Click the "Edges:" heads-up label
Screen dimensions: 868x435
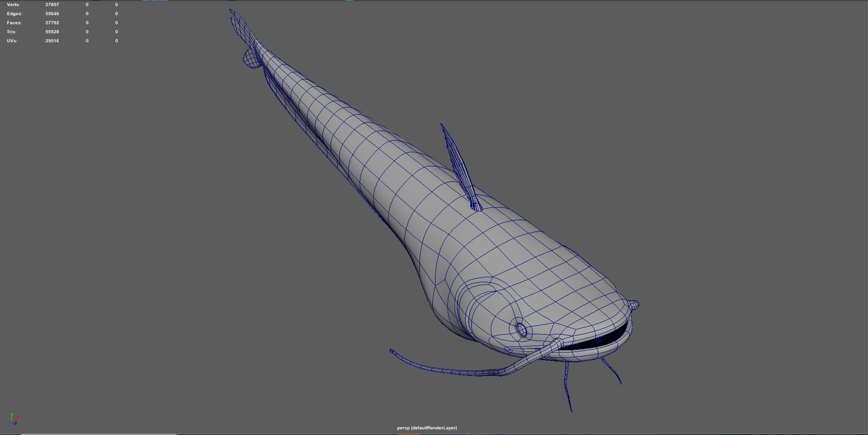(14, 14)
